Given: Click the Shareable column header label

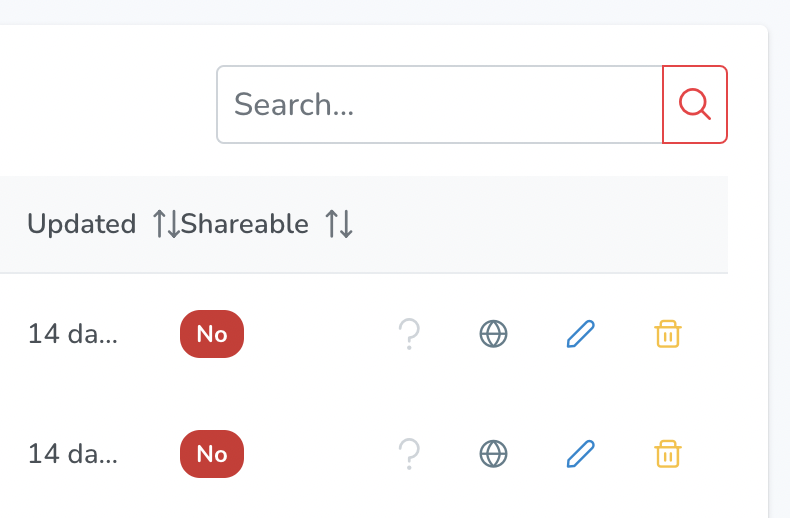Looking at the screenshot, I should (244, 224).
